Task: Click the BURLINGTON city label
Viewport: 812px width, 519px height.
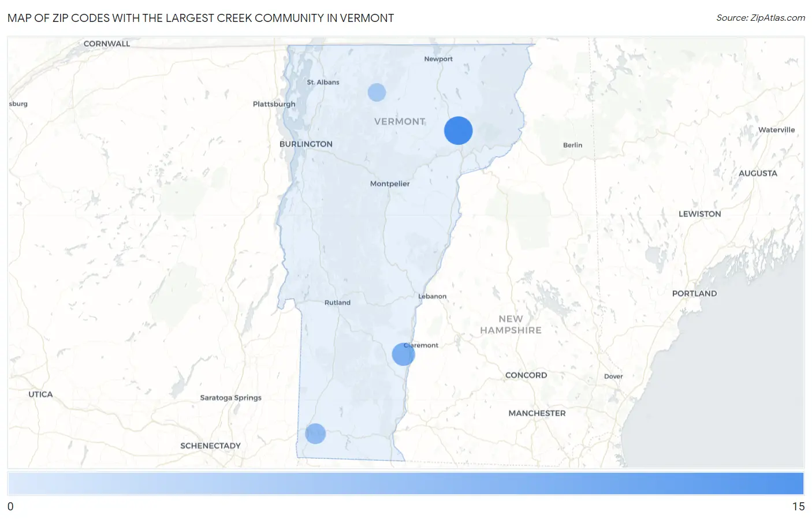Action: [306, 144]
